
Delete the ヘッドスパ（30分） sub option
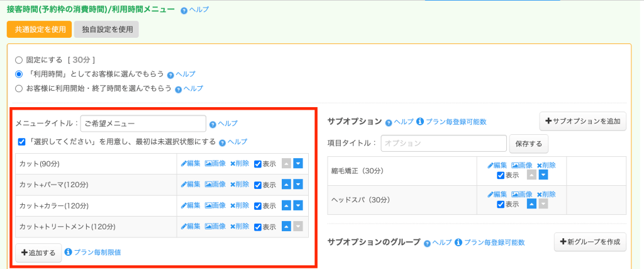[x=546, y=194]
